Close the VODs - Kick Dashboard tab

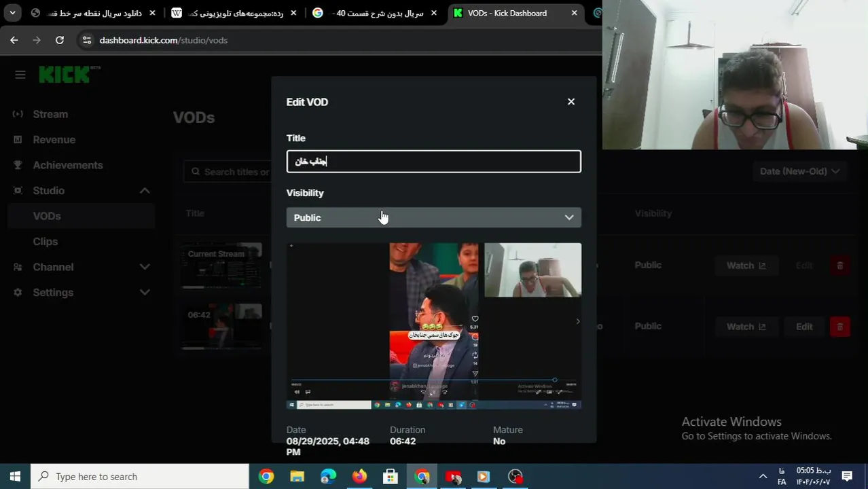click(x=575, y=13)
